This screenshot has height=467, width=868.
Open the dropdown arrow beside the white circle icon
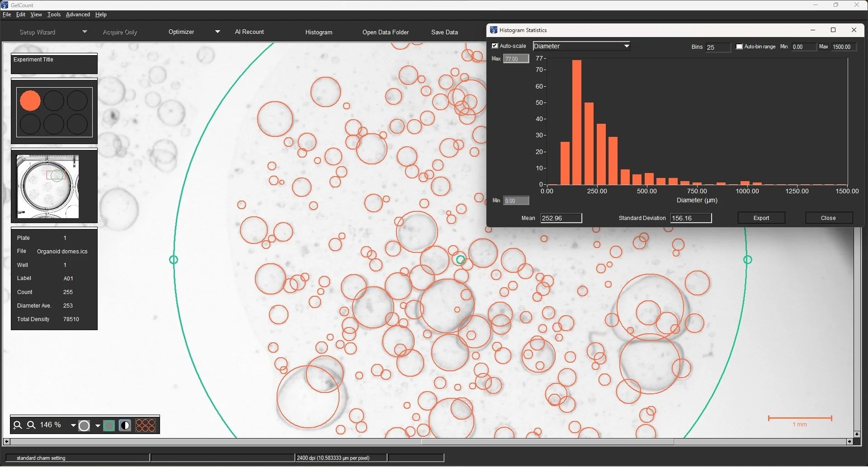[97, 425]
